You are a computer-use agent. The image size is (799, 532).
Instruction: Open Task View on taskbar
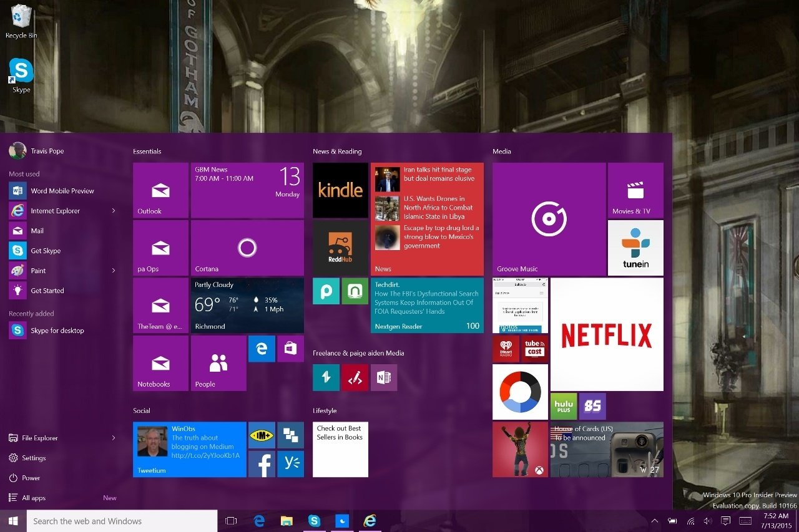pos(232,521)
